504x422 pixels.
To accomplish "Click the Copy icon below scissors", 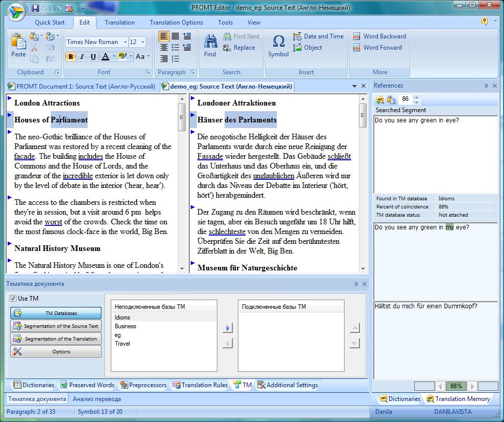I will pos(34,59).
